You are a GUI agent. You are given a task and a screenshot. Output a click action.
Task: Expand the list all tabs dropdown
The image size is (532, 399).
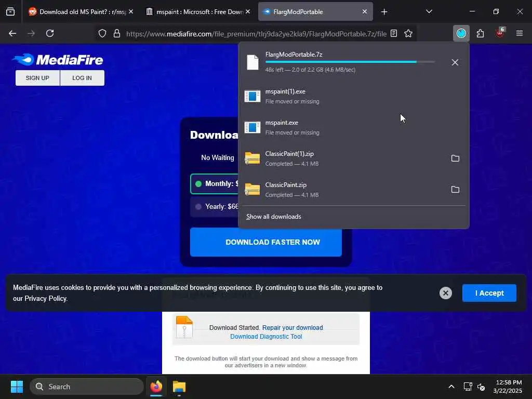click(429, 11)
